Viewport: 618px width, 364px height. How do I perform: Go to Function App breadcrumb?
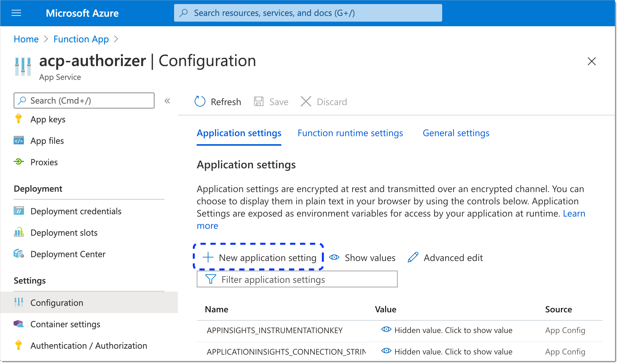[81, 39]
